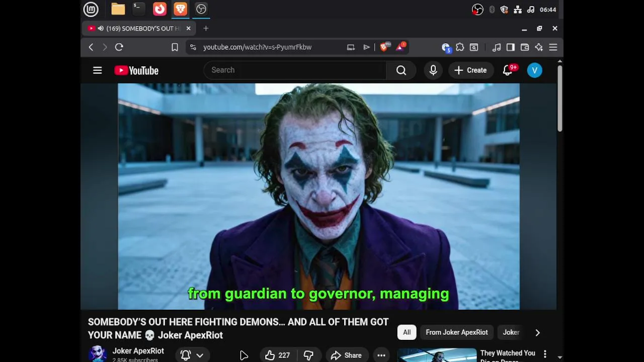Open the YouTube guide hamburger menu

(98, 70)
